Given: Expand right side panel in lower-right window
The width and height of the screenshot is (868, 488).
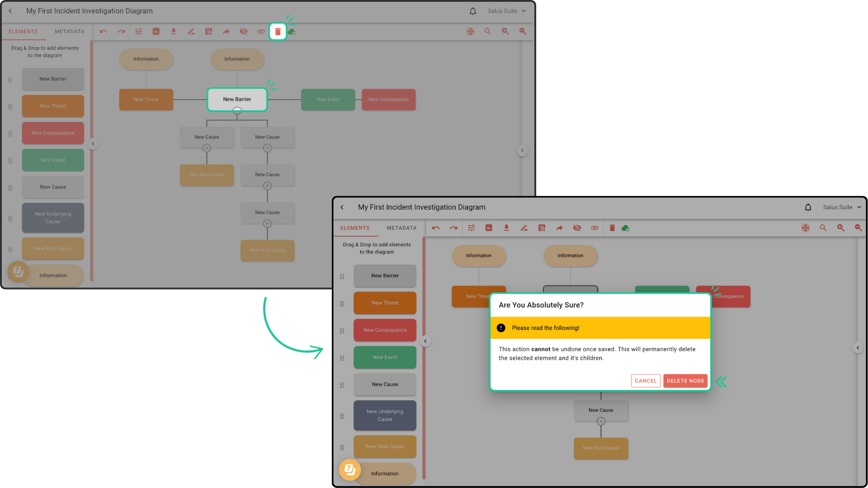Looking at the screenshot, I should (x=858, y=348).
